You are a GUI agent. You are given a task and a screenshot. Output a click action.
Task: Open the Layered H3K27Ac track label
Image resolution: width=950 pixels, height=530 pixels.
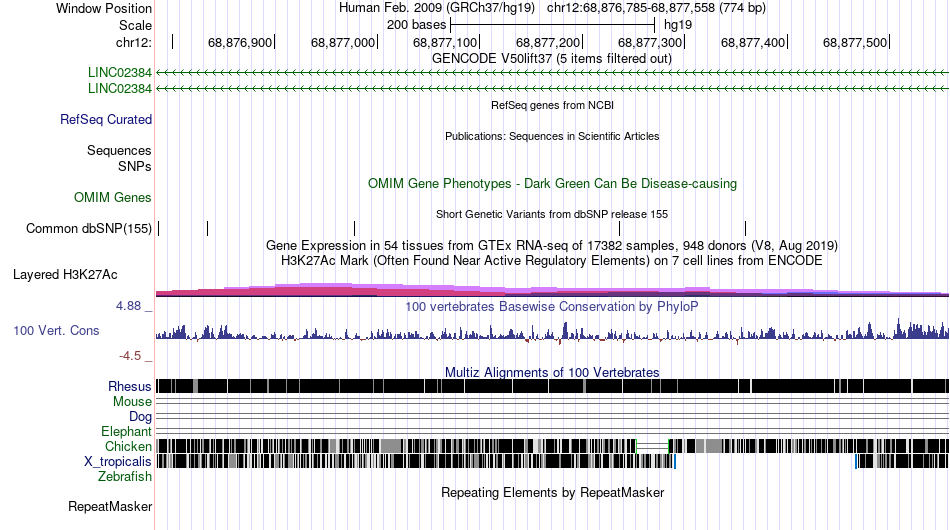(65, 274)
